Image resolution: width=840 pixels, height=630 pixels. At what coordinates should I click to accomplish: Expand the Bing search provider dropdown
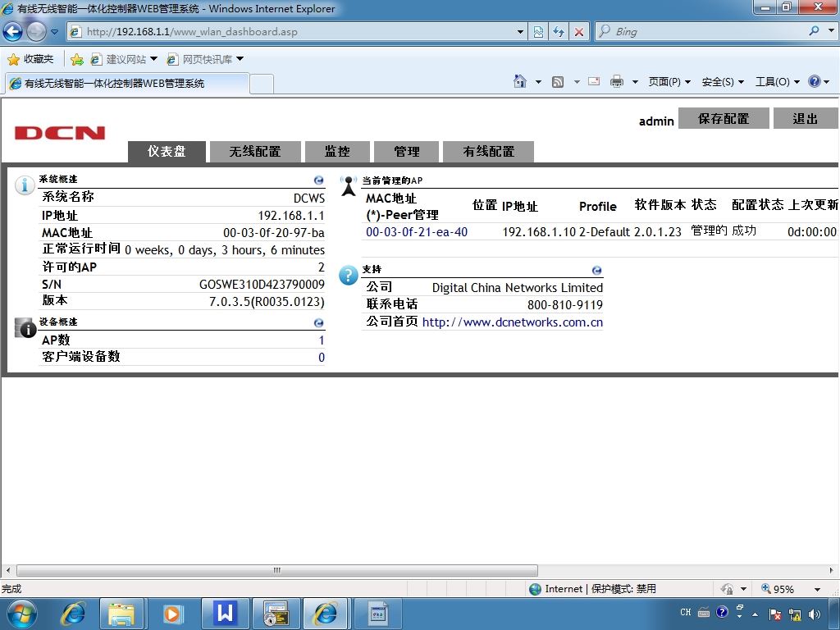pos(831,31)
